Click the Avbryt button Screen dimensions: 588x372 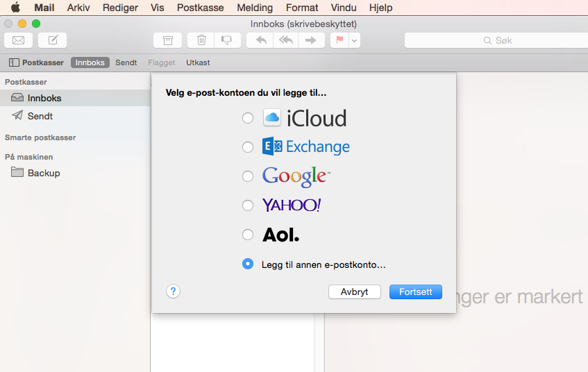354,291
